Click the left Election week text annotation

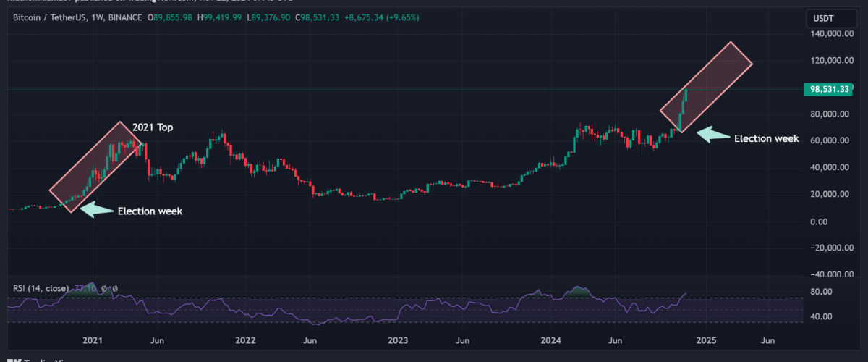click(x=150, y=211)
